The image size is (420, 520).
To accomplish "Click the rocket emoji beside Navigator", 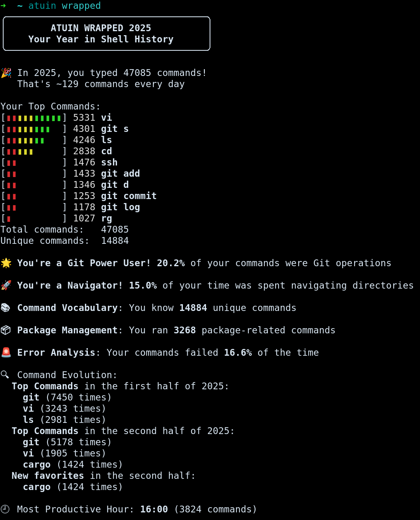I will [6, 285].
